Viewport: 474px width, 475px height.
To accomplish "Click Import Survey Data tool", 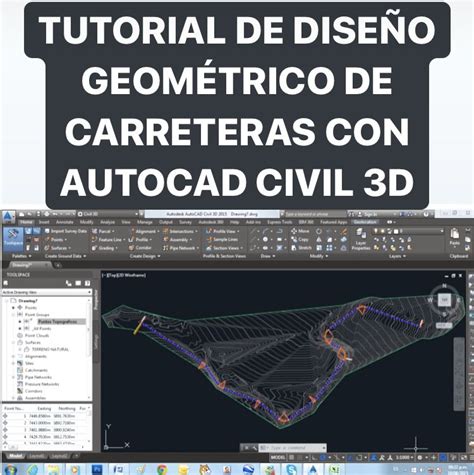I will tap(65, 231).
